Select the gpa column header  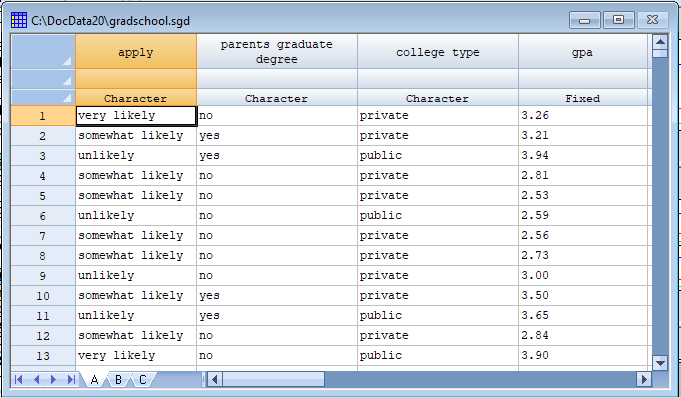coord(583,52)
